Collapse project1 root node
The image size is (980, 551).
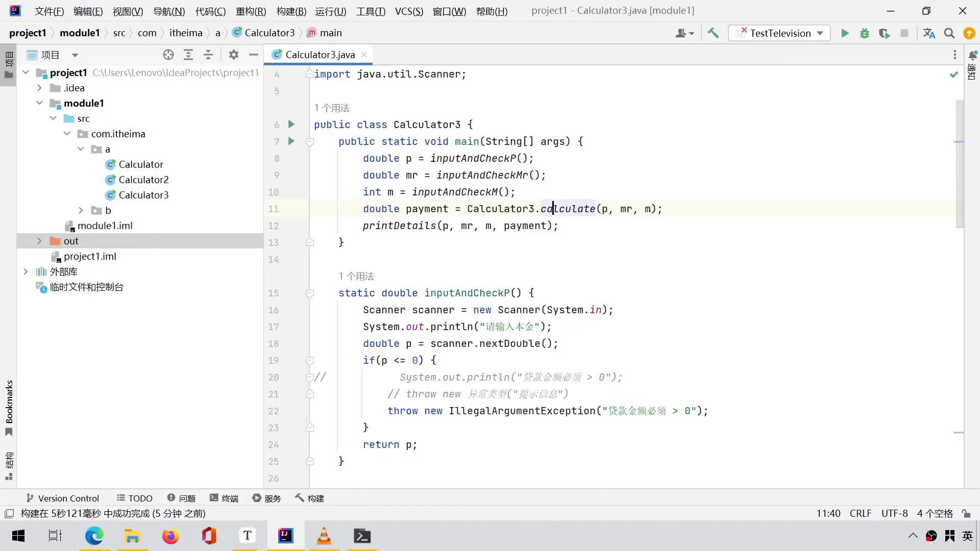26,72
